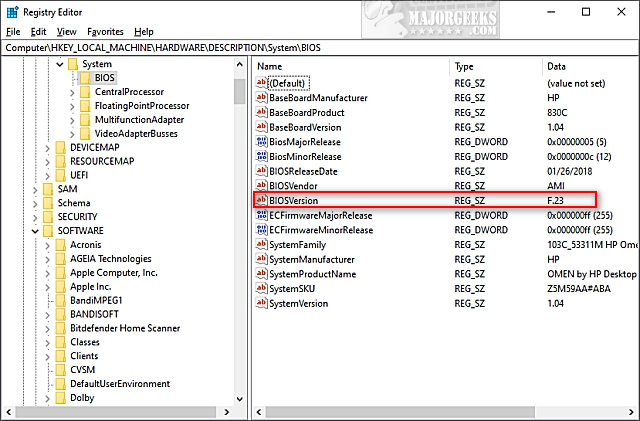Viewport: 640px width, 421px height.
Task: Open the Favorites menu
Action: coord(105,32)
